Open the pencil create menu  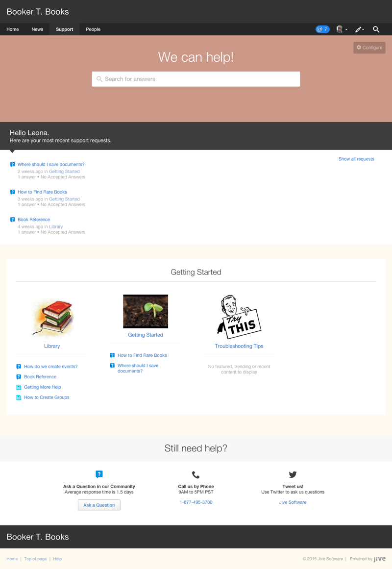[359, 29]
